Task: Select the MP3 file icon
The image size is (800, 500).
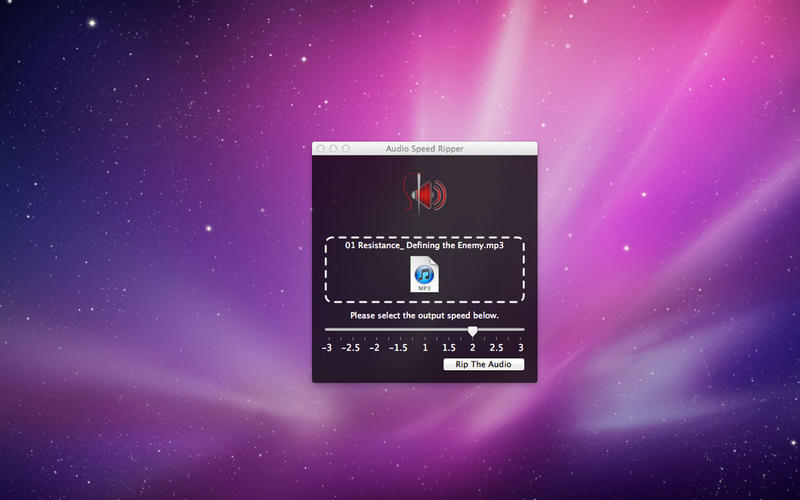Action: click(424, 275)
